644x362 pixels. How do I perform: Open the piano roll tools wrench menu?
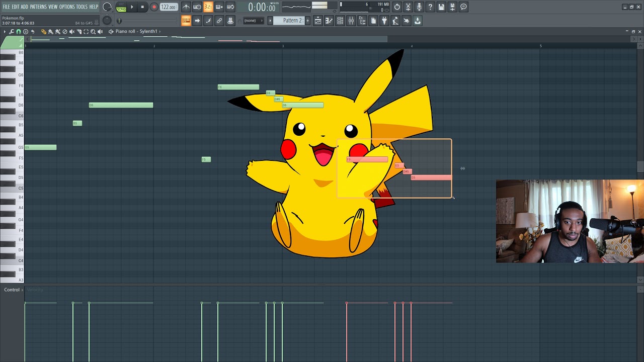pos(12,32)
